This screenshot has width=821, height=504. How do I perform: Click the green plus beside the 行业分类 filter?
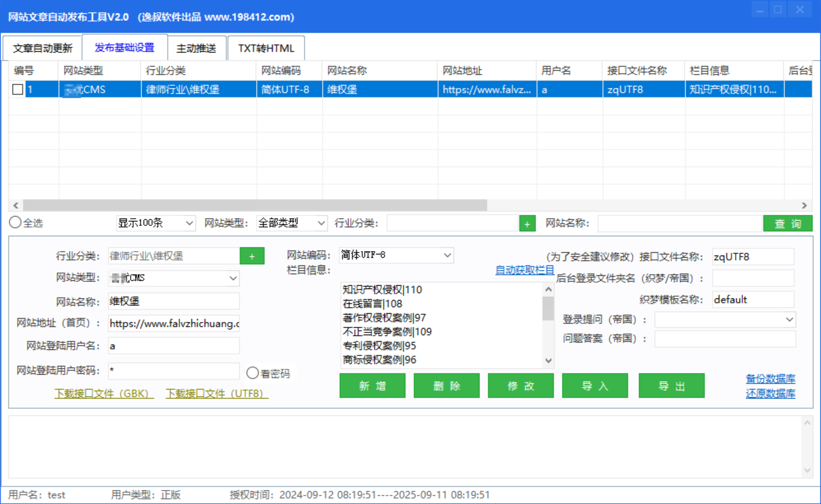click(x=527, y=223)
